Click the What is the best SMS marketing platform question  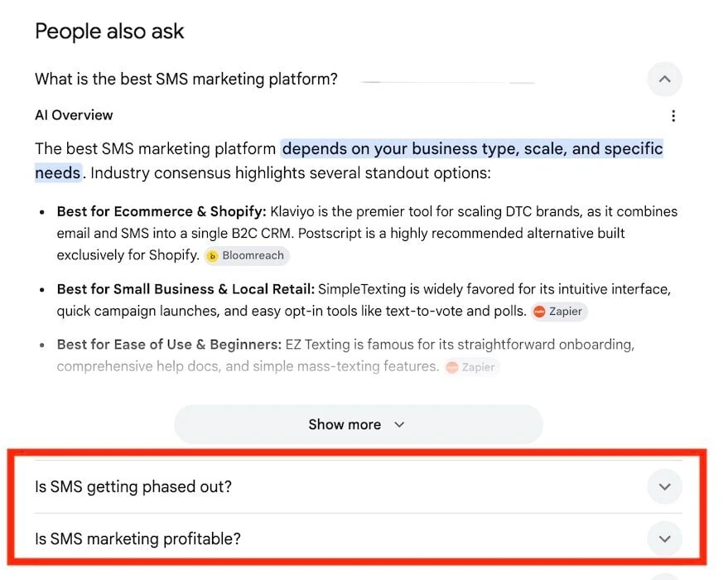pyautogui.click(x=186, y=79)
